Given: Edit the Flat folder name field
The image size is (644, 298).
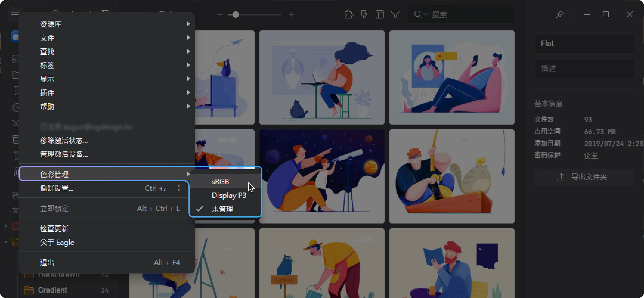Looking at the screenshot, I should pyautogui.click(x=584, y=44).
